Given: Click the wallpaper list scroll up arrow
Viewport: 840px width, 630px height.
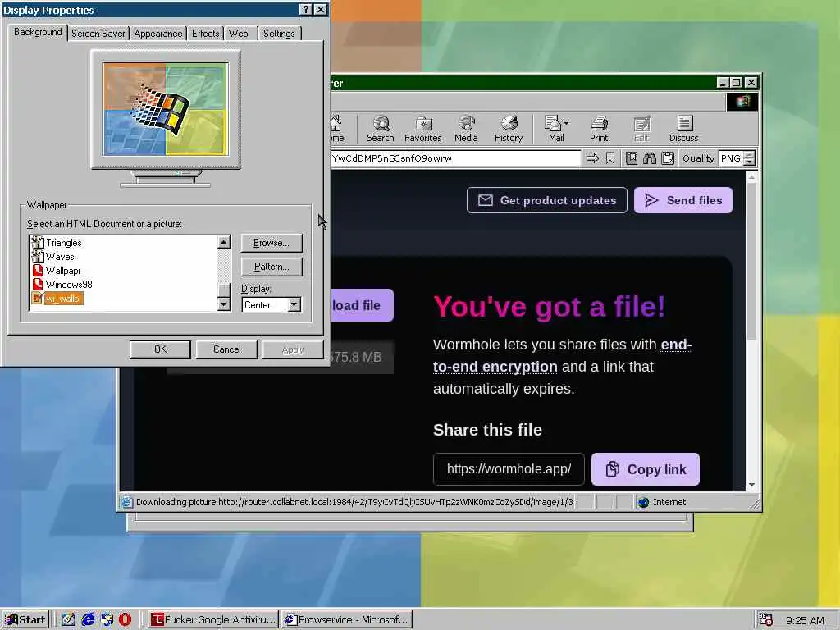Looking at the screenshot, I should (x=224, y=242).
